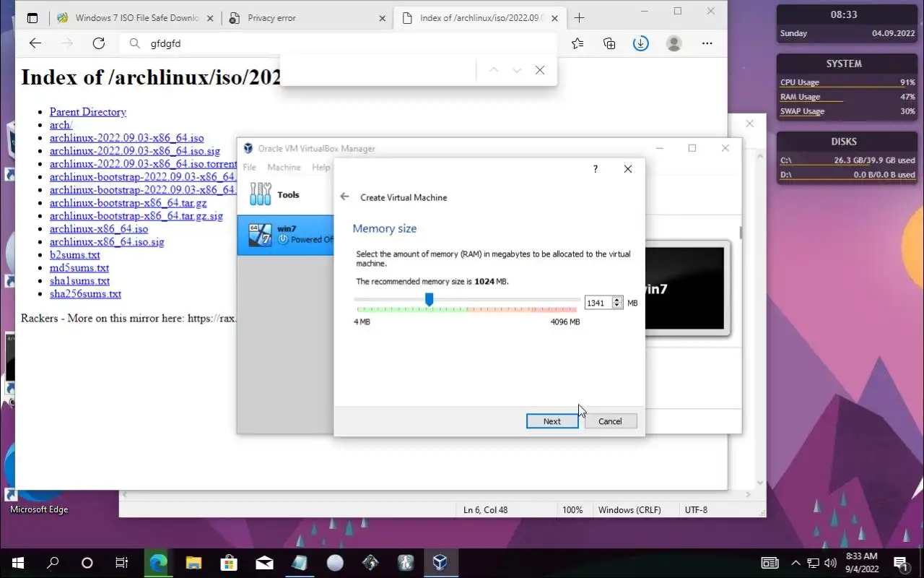Click the browser Back arrow

(35, 43)
